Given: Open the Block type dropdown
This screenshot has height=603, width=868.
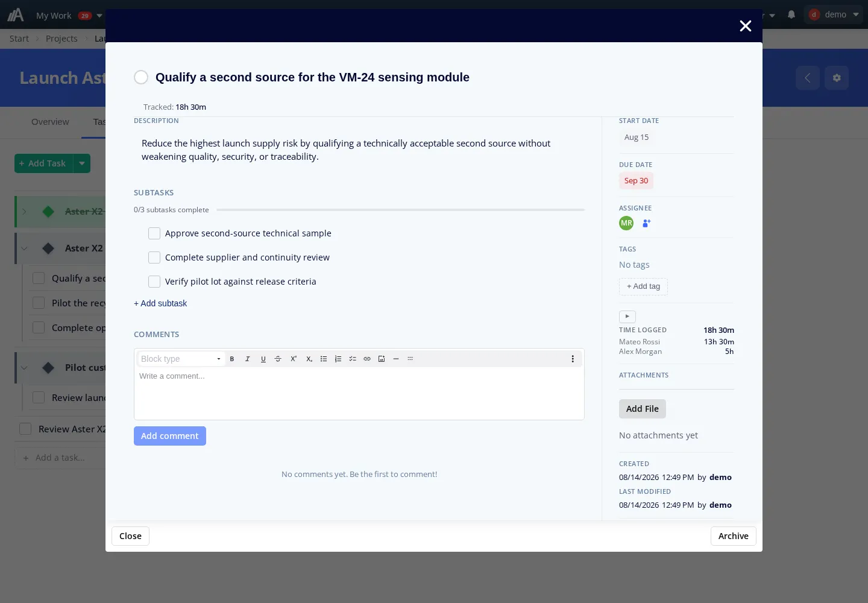Looking at the screenshot, I should point(181,359).
